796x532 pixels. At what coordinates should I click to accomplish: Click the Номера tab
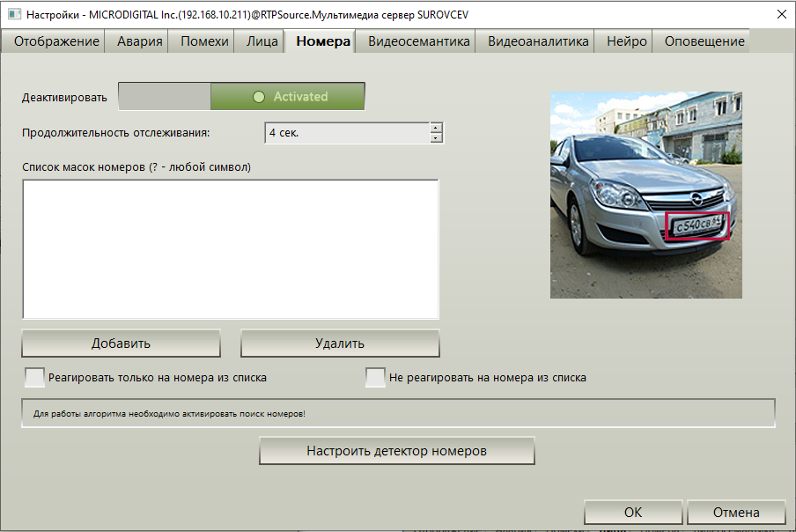[x=320, y=41]
